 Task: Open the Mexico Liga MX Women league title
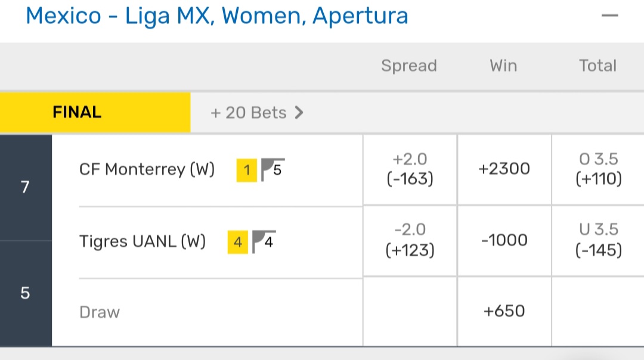pos(217,16)
